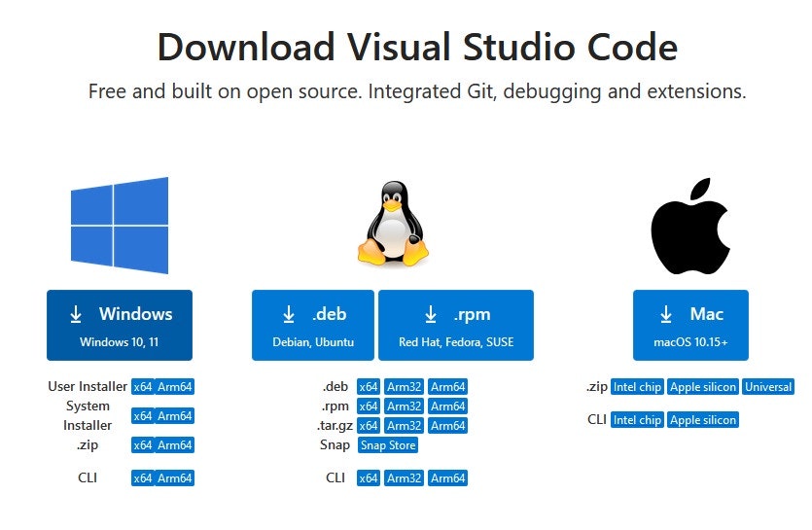Get Mac .zip Universal build
Screen dimensions: 812x530
pos(768,387)
